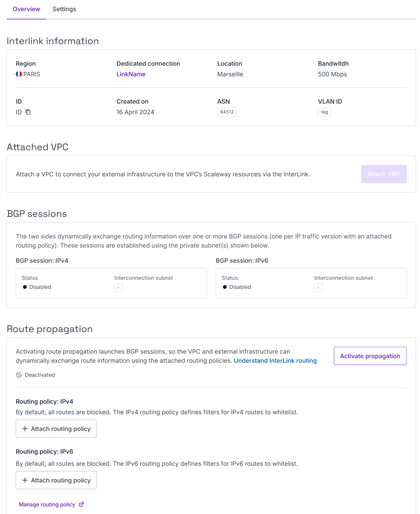Image resolution: width=420 pixels, height=514 pixels.
Task: Click the IPv4 session Disabled status dot
Action: point(25,287)
